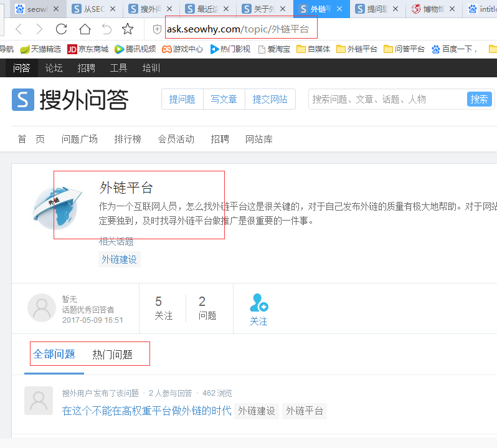Go to the browser home page icon

85,29
